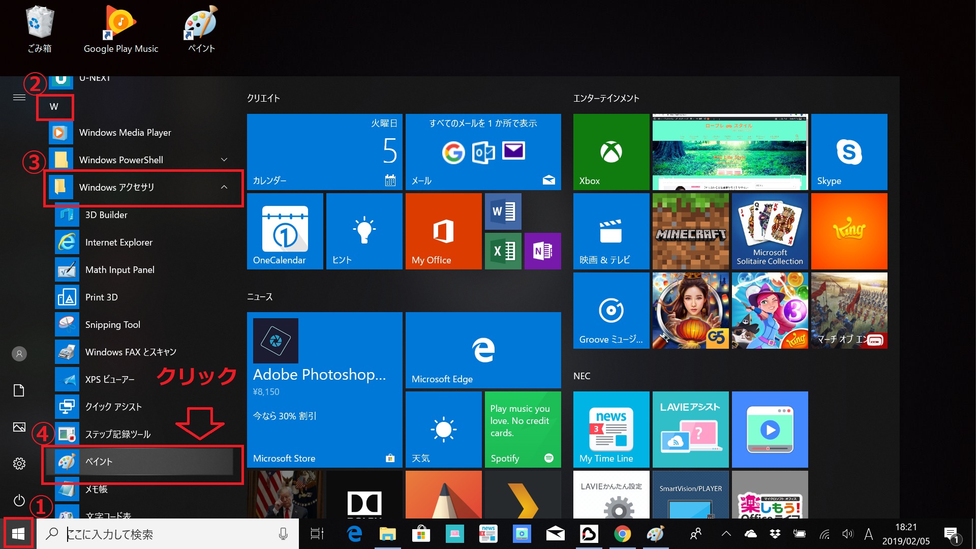Screen dimensions: 980x549
Task: Open Settings gear in Start sidebar
Action: click(19, 464)
